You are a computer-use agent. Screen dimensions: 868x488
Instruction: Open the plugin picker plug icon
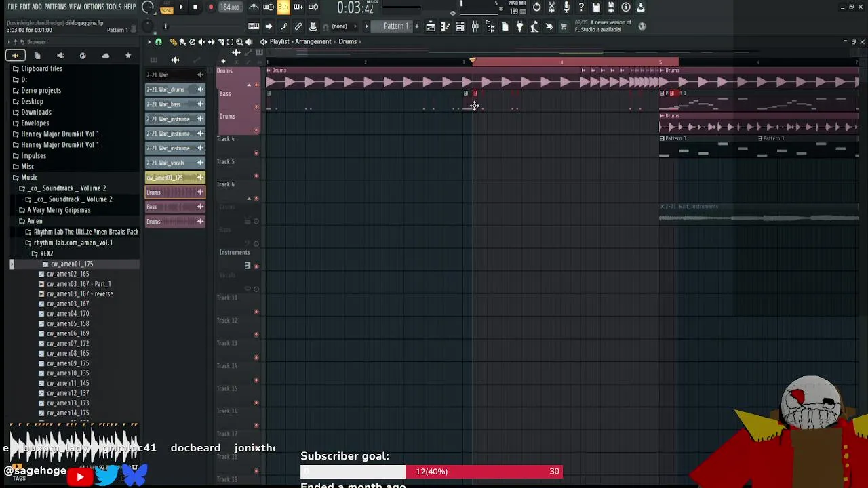519,26
